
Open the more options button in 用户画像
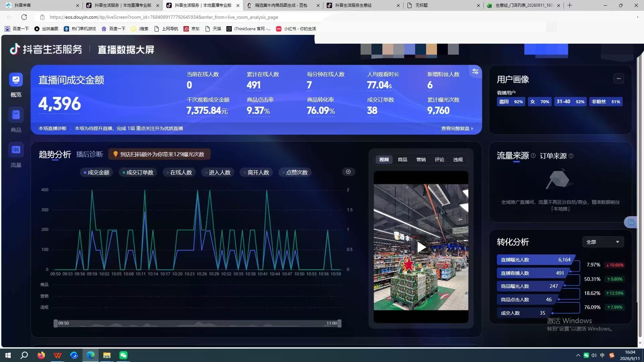coord(619,79)
